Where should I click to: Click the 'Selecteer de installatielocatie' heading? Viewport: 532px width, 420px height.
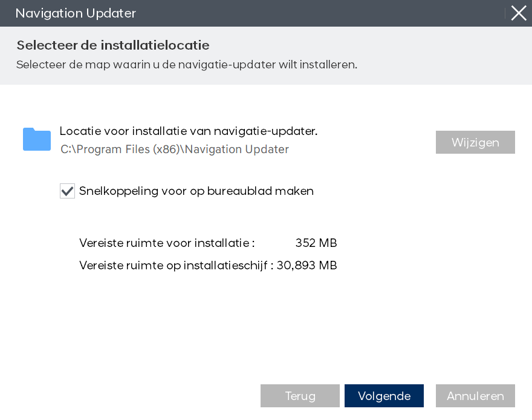pyautogui.click(x=113, y=45)
